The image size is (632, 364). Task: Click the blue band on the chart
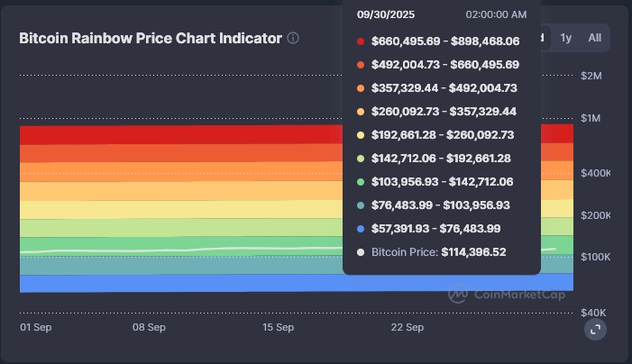(x=180, y=284)
